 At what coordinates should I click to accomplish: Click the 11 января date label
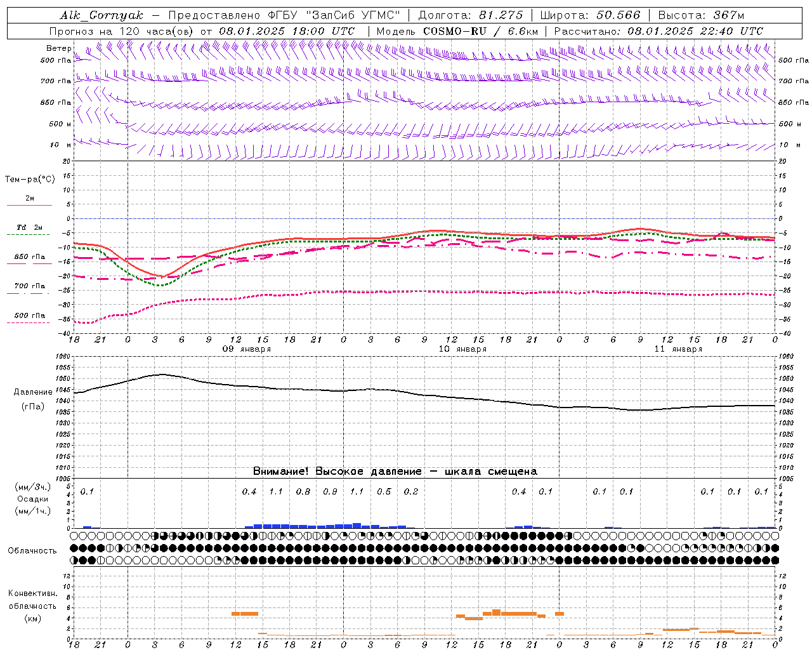coord(678,349)
